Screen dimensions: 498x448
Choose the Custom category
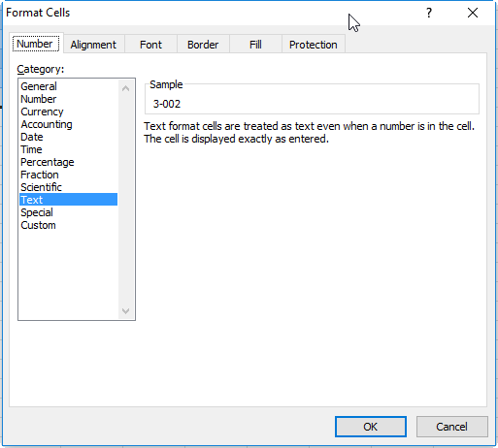pos(38,225)
